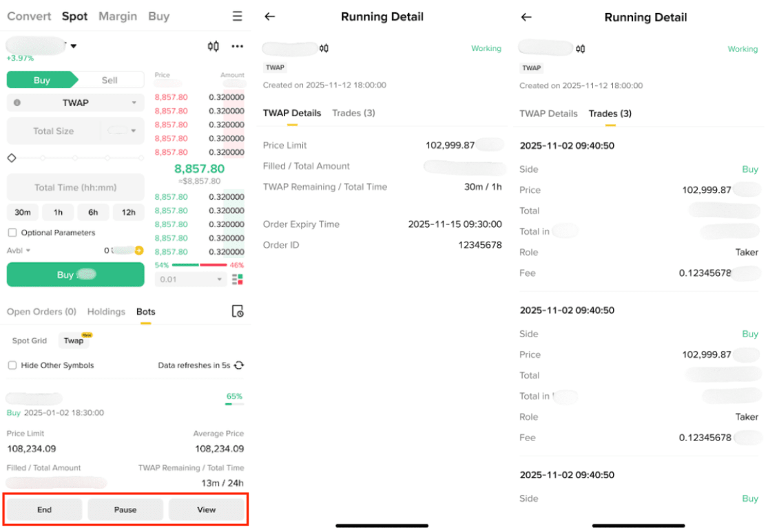This screenshot has width=768, height=532.
Task: Open the Holdings tab
Action: click(106, 312)
